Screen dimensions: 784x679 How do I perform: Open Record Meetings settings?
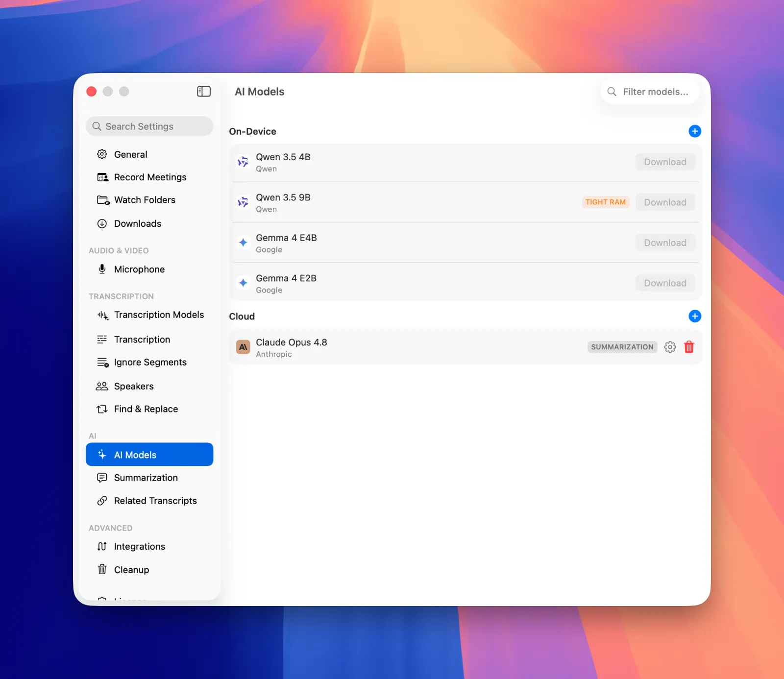(149, 177)
